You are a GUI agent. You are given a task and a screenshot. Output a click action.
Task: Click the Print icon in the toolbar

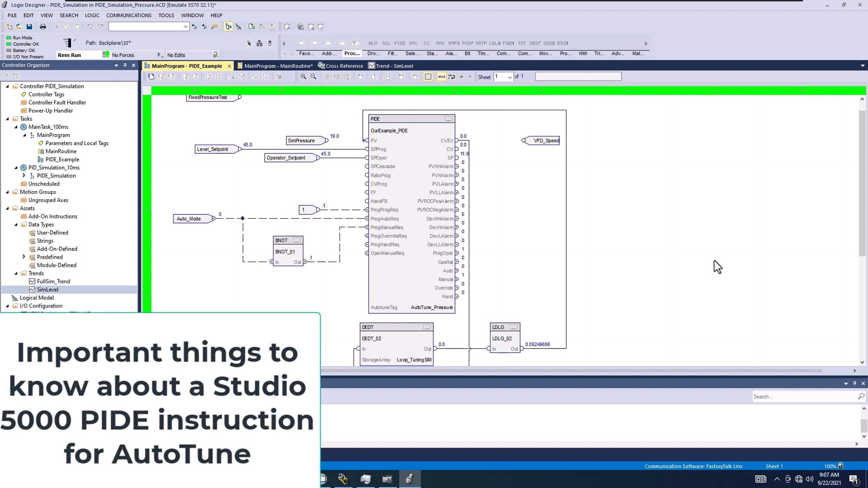tap(43, 26)
